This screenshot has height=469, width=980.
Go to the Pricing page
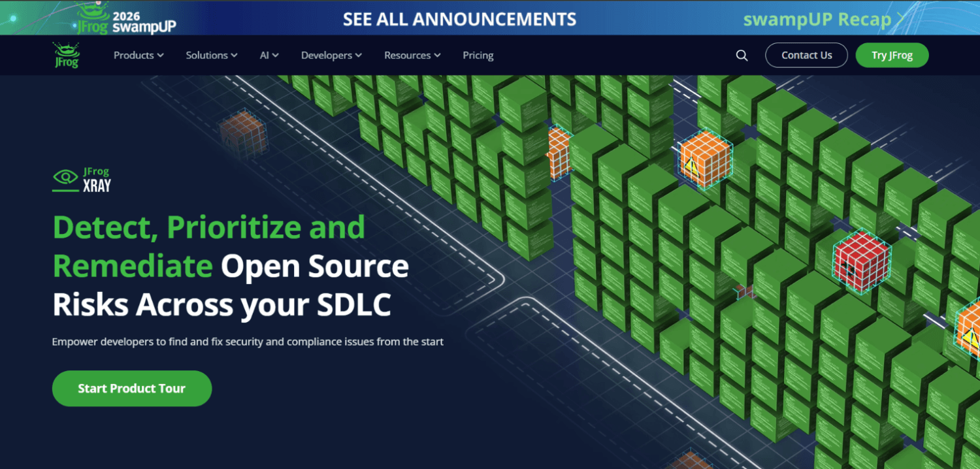tap(478, 56)
